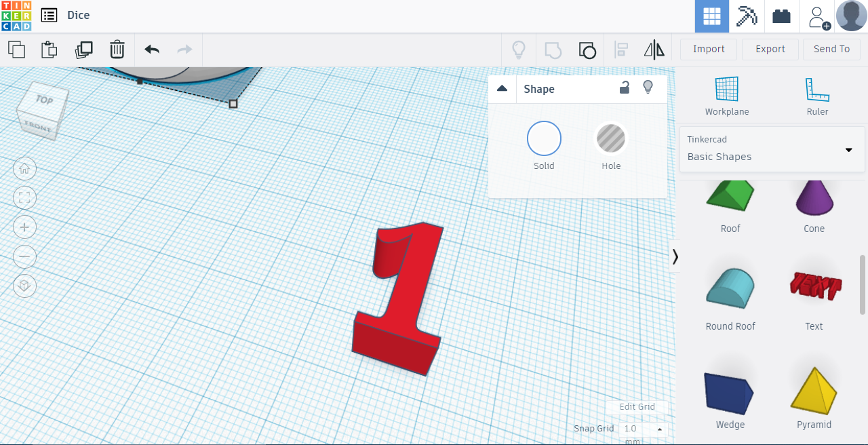Invite people with add-user icon
Viewport: 868px width, 445px height.
click(x=818, y=17)
